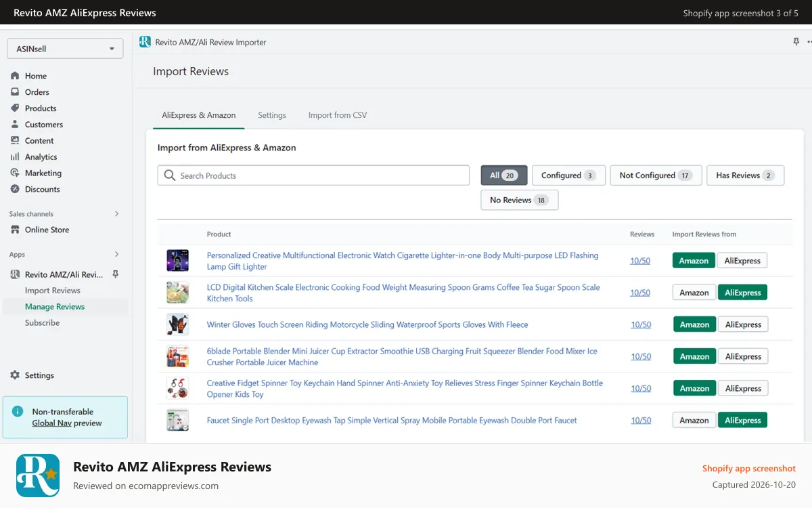The image size is (812, 508).
Task: Click the Revito app icon in sidebar
Action: [x=15, y=274]
